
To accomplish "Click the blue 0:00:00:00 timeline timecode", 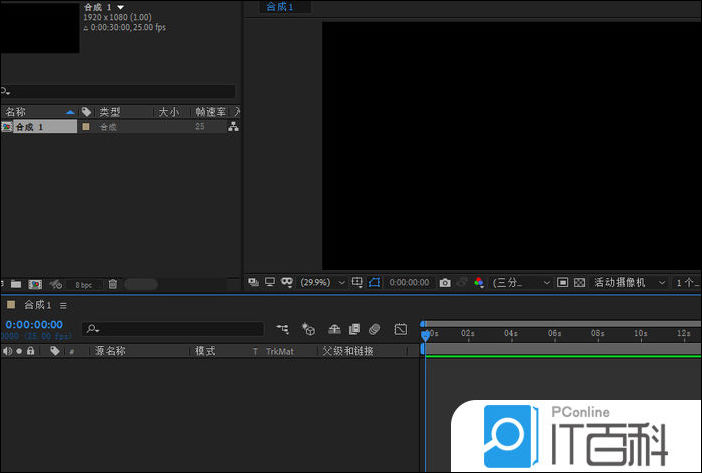I will click(x=34, y=324).
